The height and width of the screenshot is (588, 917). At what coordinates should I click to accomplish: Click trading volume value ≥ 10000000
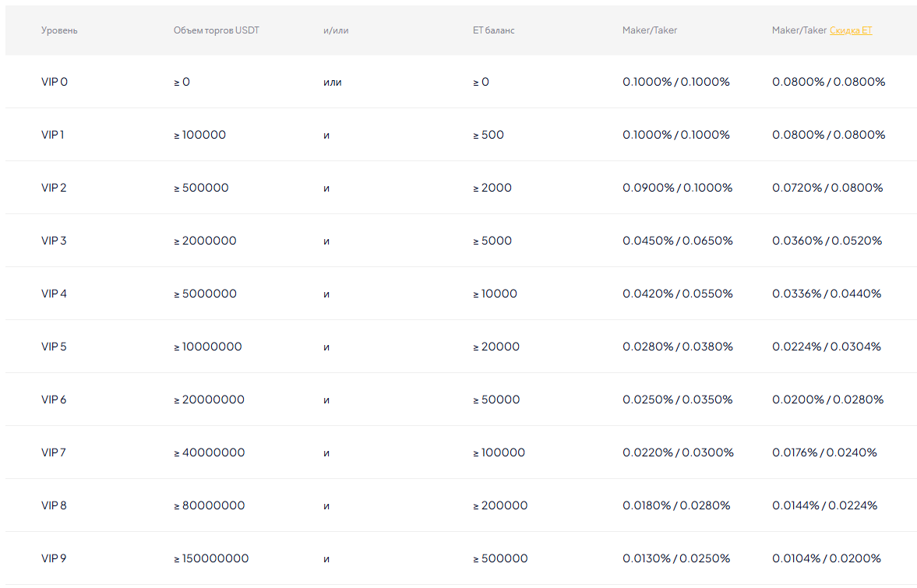207,347
